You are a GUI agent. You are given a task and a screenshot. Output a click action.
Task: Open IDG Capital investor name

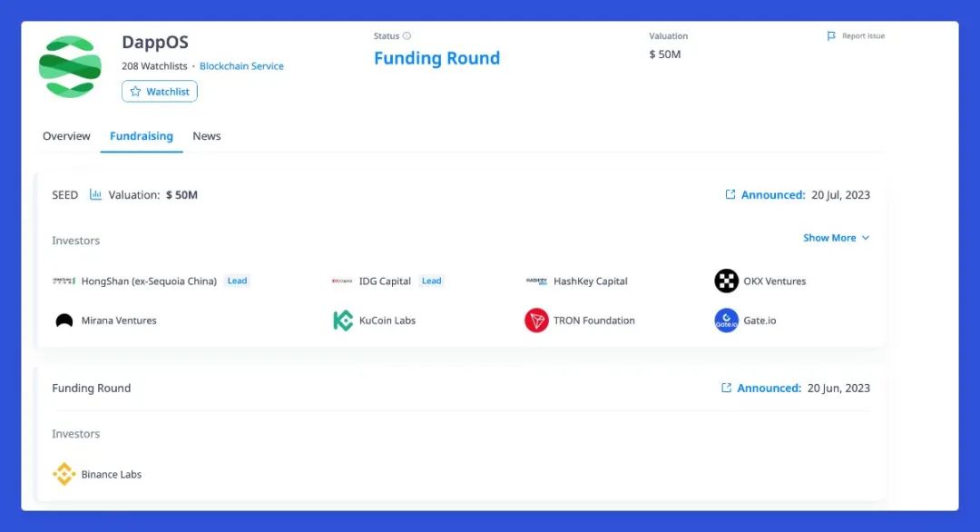pos(385,281)
